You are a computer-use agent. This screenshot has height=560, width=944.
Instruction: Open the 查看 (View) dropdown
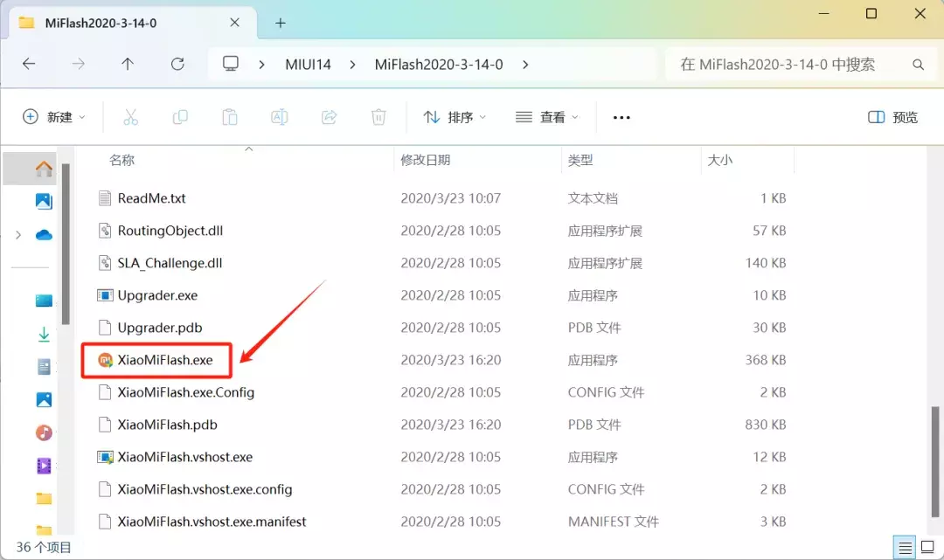click(x=546, y=117)
